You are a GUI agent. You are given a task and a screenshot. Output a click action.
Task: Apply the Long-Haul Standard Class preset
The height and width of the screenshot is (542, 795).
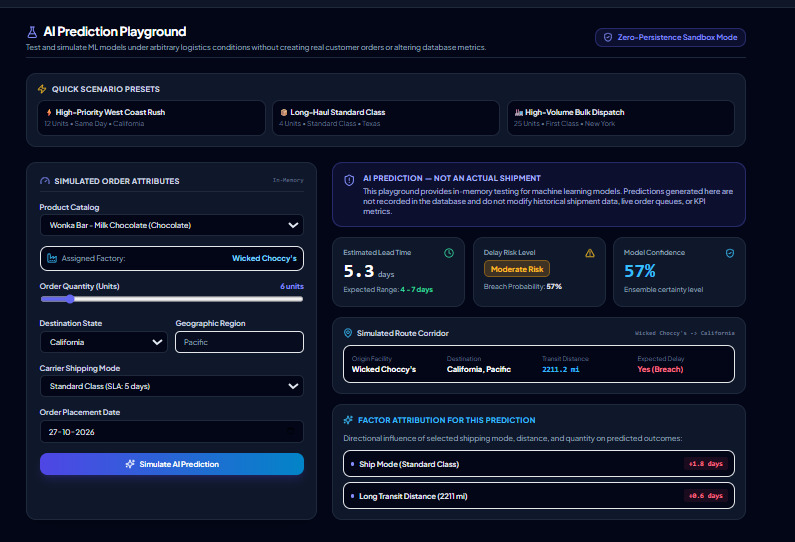point(386,118)
